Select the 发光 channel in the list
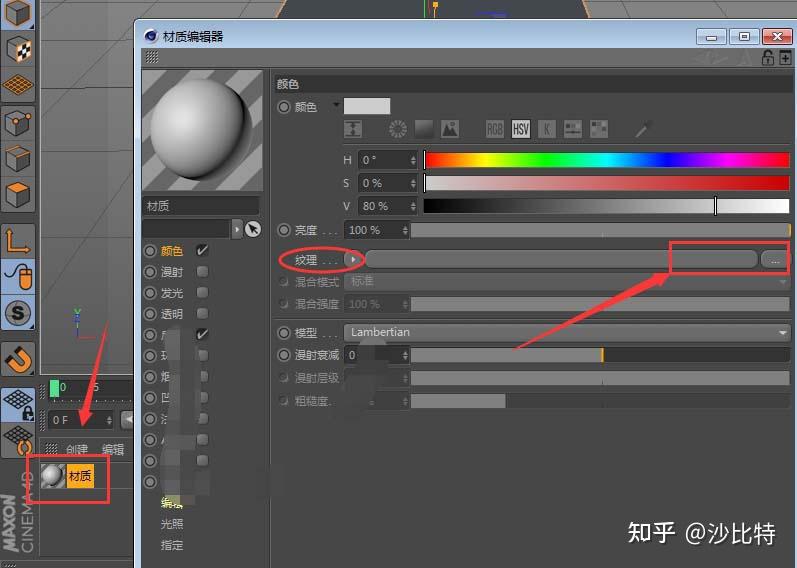797x568 pixels. 171,293
